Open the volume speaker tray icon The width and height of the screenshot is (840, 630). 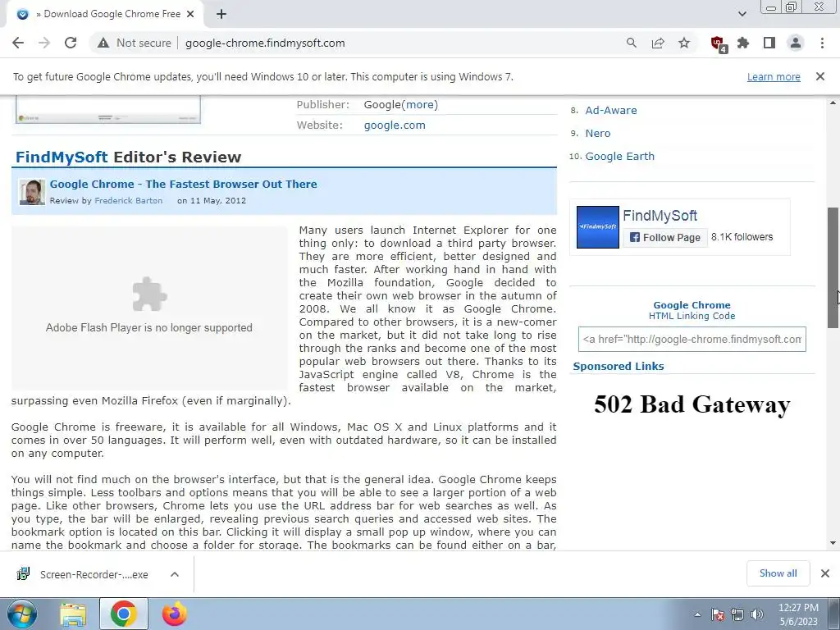(757, 614)
